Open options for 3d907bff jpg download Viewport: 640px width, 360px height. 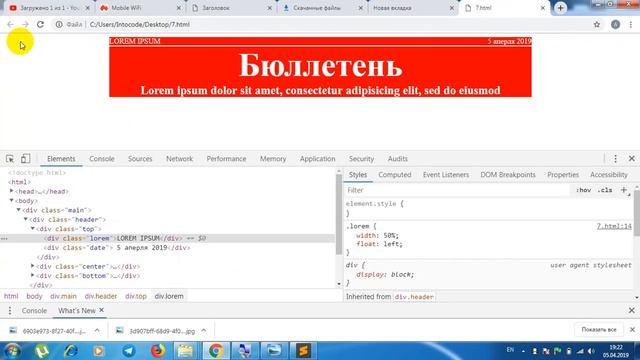[x=204, y=330]
